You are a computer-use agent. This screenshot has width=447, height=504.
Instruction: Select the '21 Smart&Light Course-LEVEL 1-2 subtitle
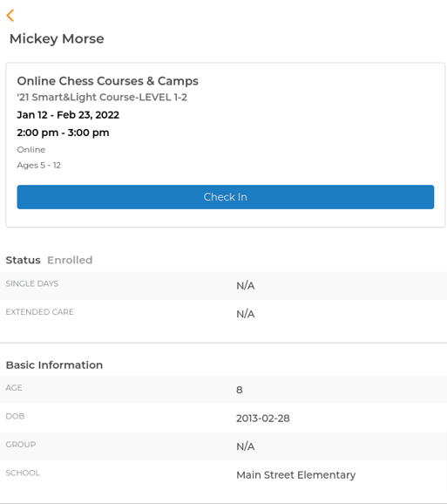tap(102, 97)
